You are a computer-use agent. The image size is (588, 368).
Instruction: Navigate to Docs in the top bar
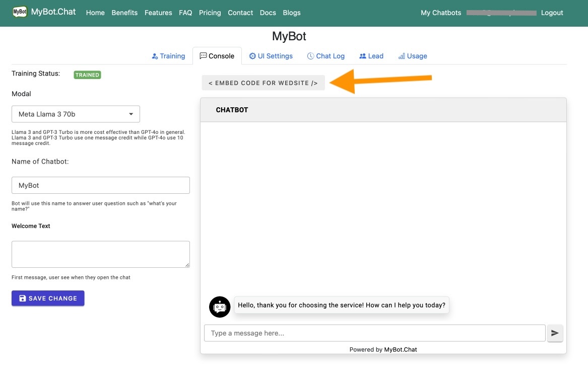(268, 13)
